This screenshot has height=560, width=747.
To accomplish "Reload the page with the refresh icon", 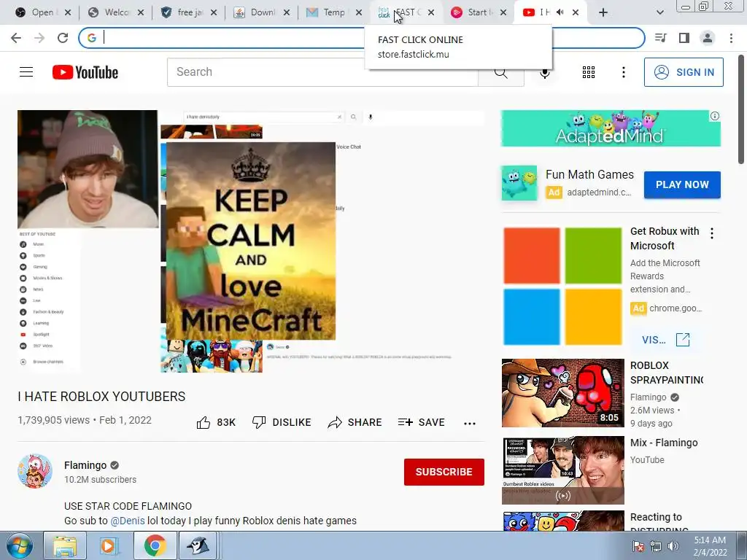I will point(63,38).
